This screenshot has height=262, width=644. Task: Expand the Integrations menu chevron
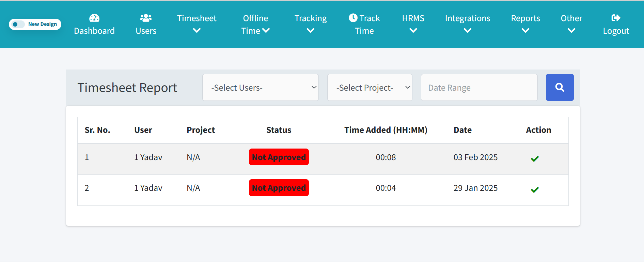(x=468, y=31)
